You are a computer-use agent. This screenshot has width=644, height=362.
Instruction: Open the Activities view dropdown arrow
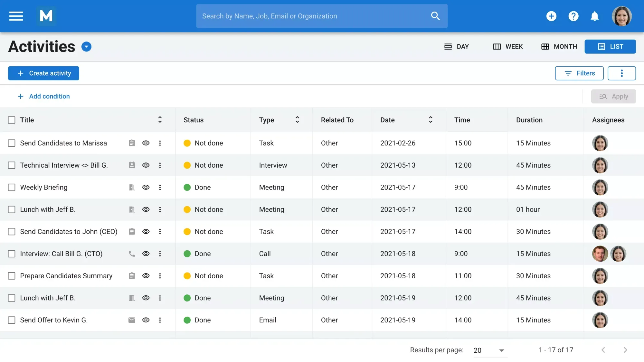86,46
